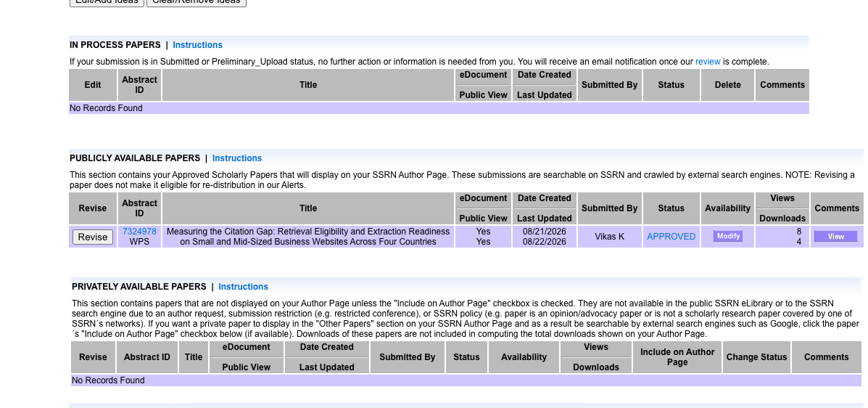Click 'Edit' column header in In Process table
The image size is (868, 408).
[92, 85]
